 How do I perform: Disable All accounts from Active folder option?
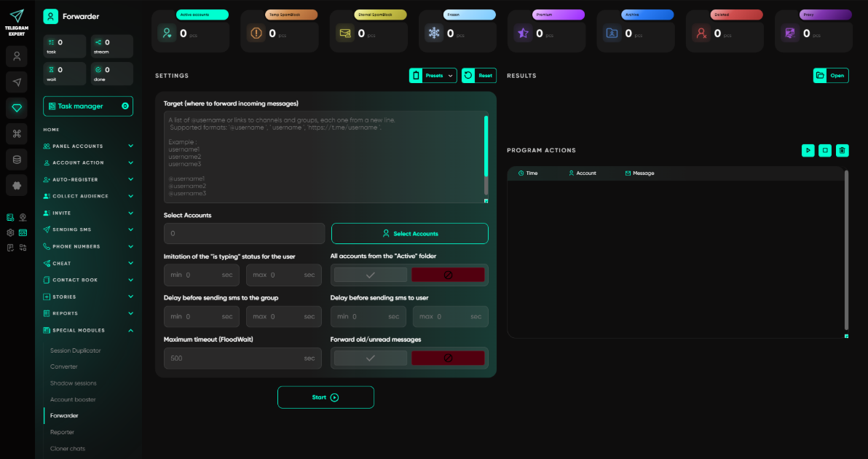(x=448, y=275)
